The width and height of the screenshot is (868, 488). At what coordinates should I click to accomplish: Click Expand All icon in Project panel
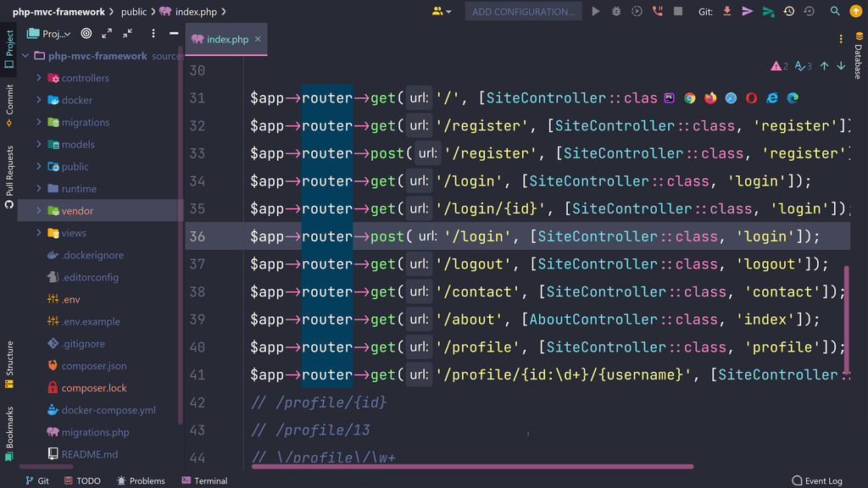pos(107,34)
